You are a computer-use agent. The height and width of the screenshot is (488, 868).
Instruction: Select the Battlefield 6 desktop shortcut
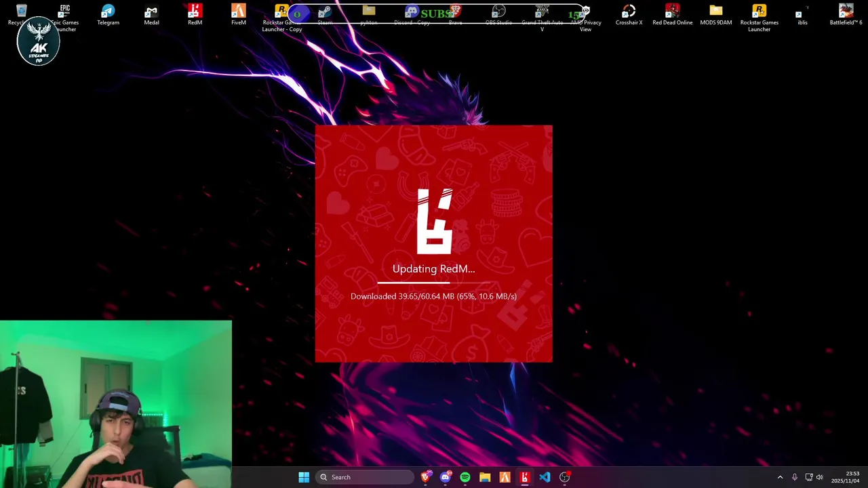846,15
